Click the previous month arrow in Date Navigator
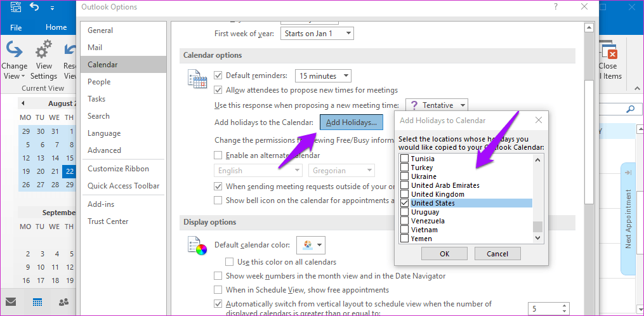Image resolution: width=644 pixels, height=316 pixels. point(23,103)
